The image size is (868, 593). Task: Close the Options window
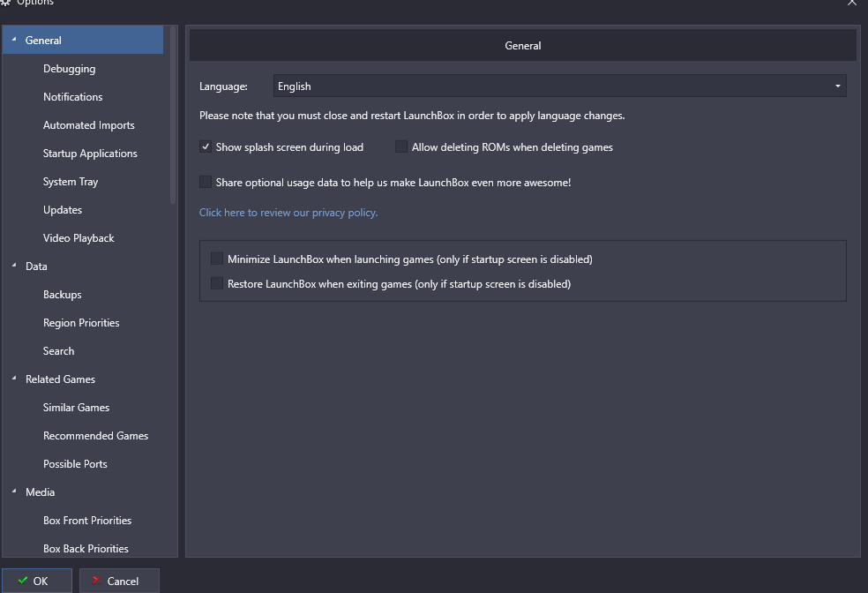[852, 3]
